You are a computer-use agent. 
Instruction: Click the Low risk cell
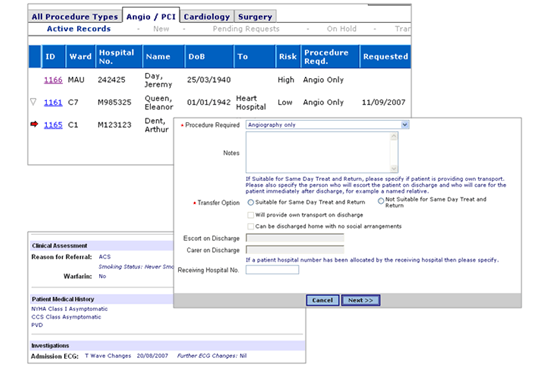pos(285,102)
